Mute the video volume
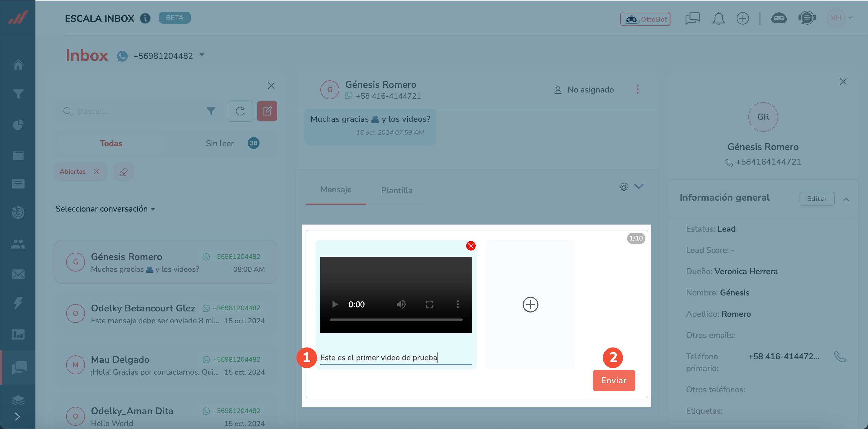Screen dimensions: 868x429 pos(401,305)
